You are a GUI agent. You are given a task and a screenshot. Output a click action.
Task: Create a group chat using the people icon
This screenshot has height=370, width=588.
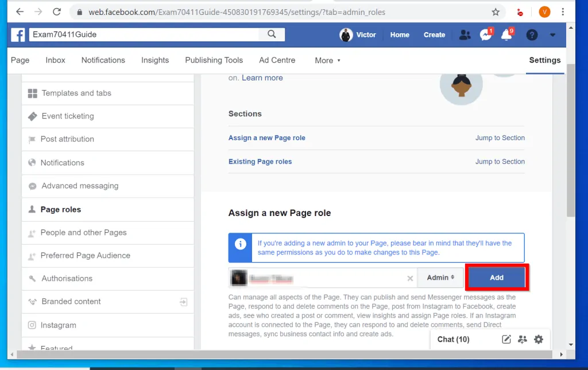522,339
